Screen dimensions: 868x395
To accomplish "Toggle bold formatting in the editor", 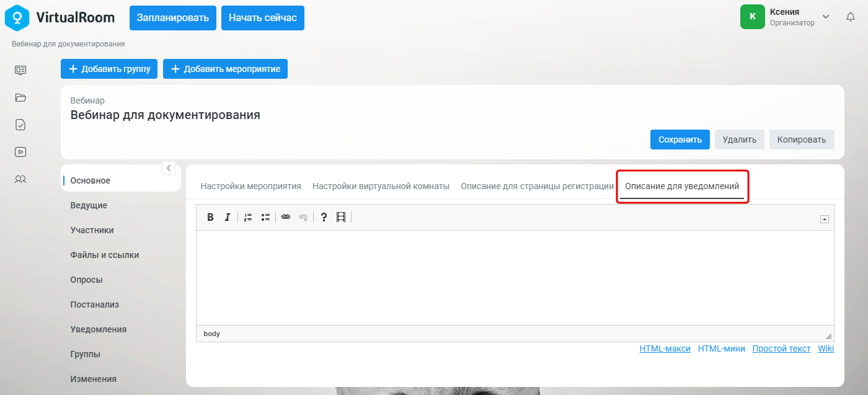I will point(210,217).
